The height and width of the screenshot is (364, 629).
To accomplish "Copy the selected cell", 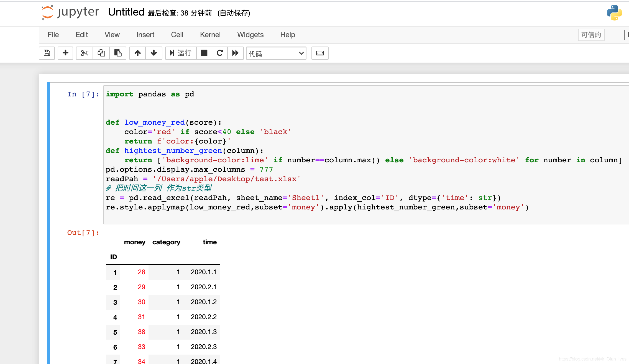I will click(x=101, y=53).
